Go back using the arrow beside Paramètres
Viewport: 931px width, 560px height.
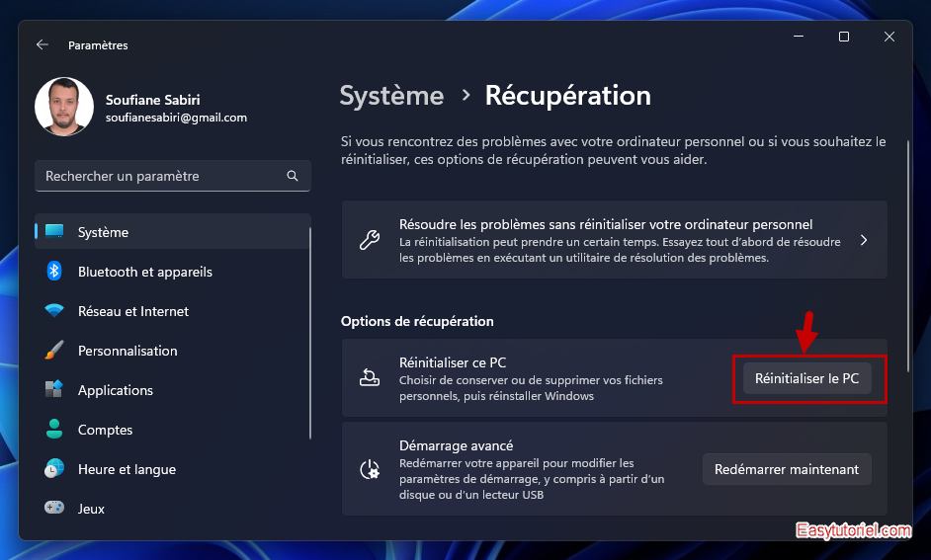click(x=42, y=45)
